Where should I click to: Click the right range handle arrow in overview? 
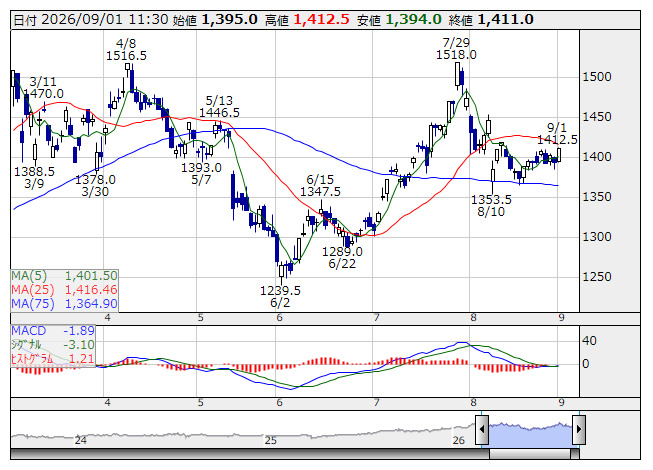click(579, 429)
